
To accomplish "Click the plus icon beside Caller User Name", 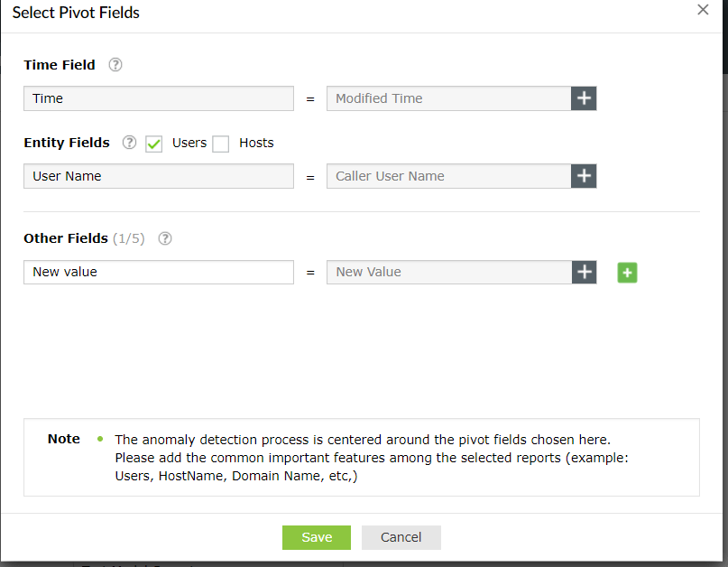I will [583, 176].
